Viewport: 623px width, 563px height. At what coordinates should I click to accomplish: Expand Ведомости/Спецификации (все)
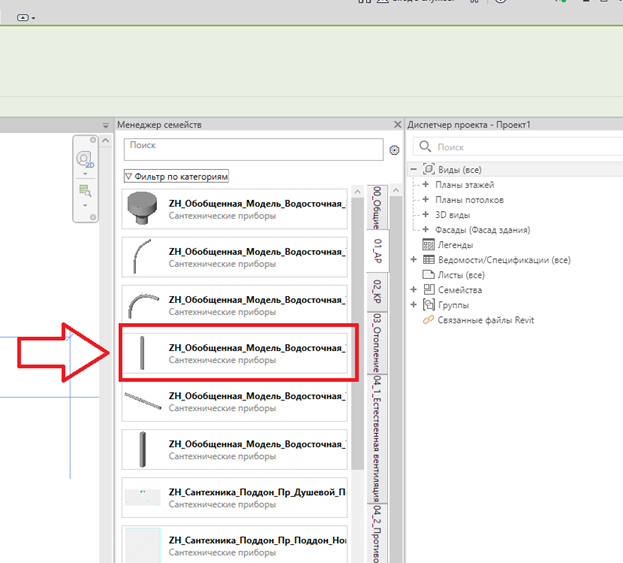click(x=414, y=259)
